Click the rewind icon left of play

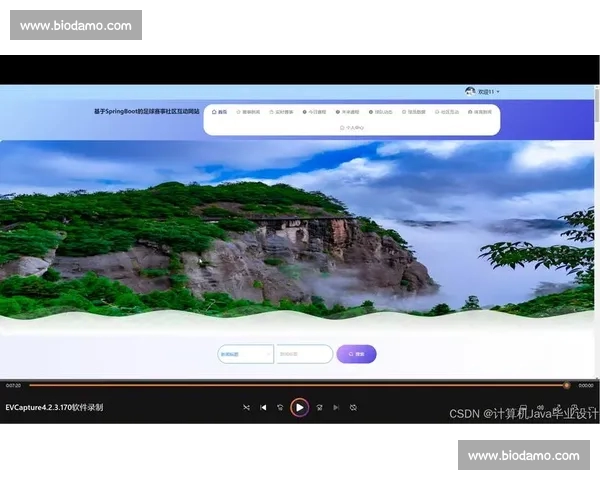[280, 407]
